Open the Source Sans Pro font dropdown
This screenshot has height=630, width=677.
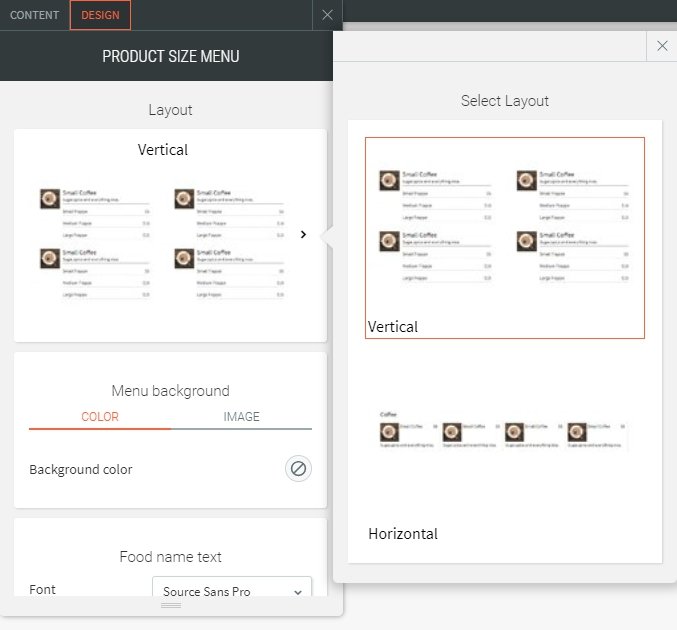click(x=231, y=592)
